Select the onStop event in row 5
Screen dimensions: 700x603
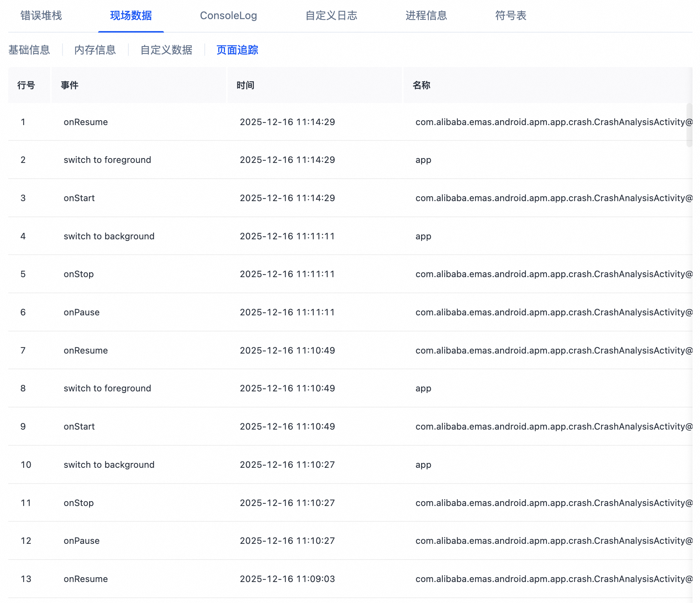(x=79, y=274)
